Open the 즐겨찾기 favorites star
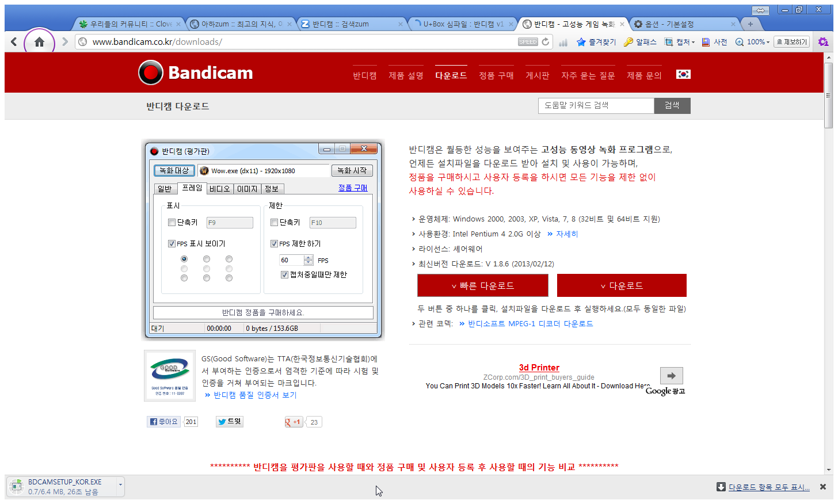 click(597, 42)
